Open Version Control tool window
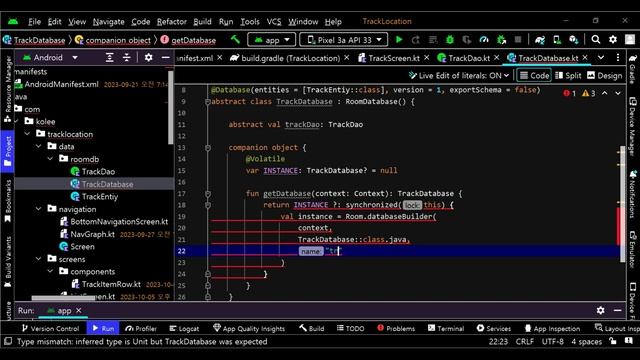 coord(50,328)
